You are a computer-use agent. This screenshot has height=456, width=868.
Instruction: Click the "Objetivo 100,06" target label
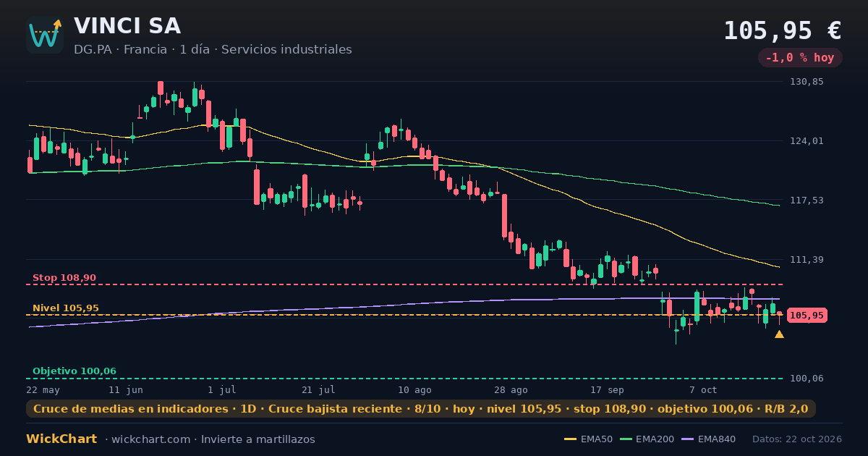(74, 371)
